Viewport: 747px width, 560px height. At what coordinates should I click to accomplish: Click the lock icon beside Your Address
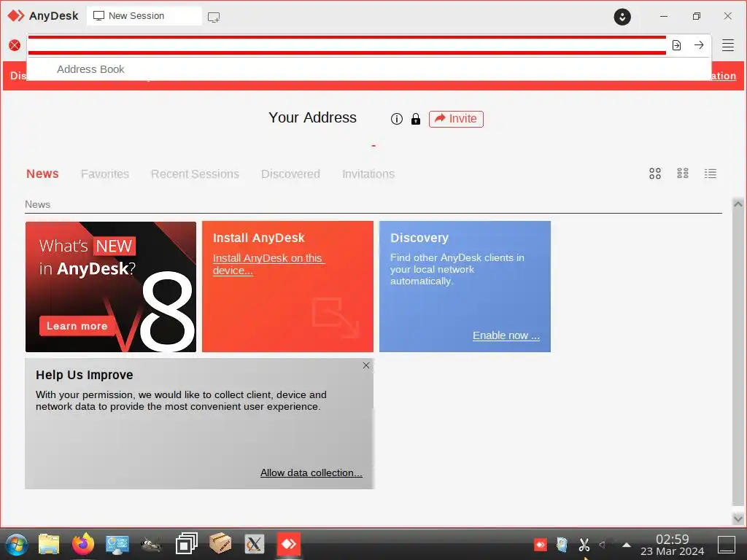415,119
